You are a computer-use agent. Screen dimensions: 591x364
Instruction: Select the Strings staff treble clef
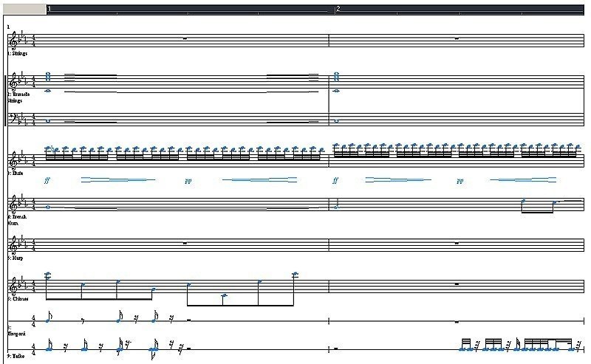point(13,39)
